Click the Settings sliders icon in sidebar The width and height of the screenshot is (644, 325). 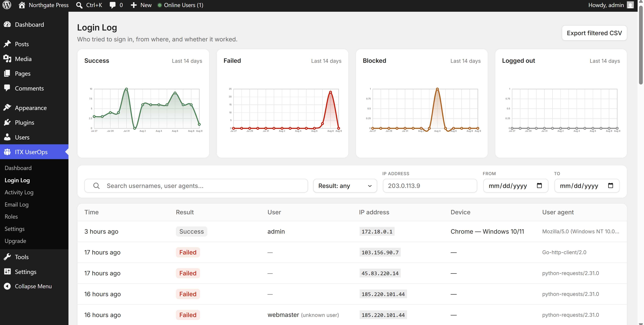7,272
